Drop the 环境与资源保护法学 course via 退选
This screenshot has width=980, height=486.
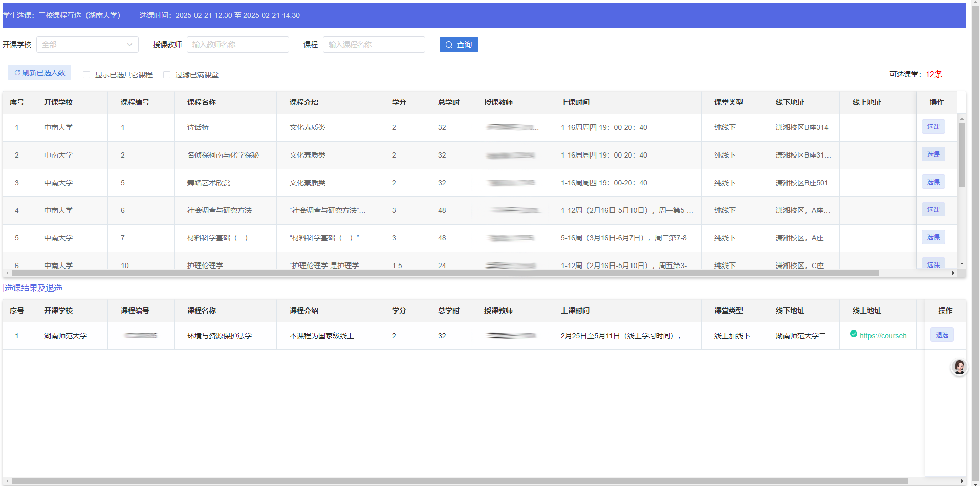coord(942,335)
